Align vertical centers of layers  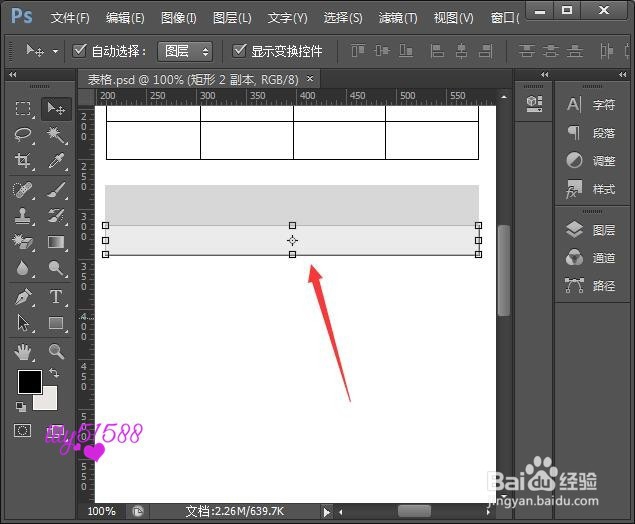[x=382, y=51]
